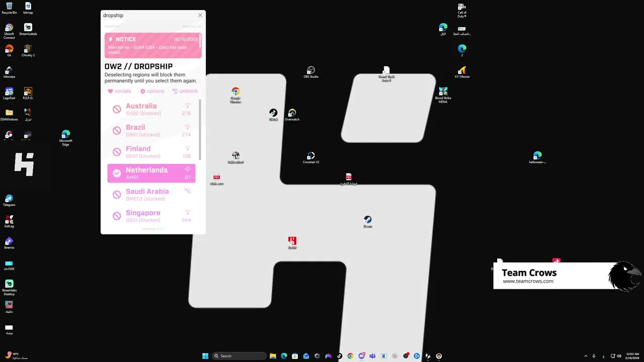Toggle the Australia SYD2 blocked region
Screen dimensions: 644x362
click(x=151, y=109)
